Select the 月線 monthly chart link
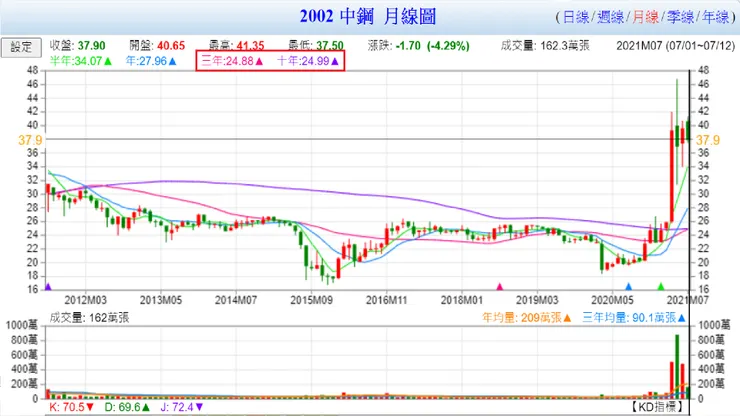Viewport: 740px width, 416px height. coord(646,17)
